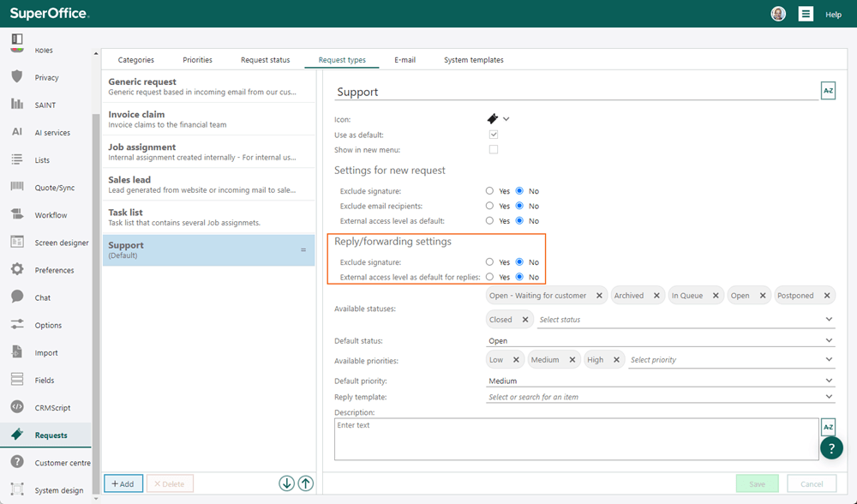Screen dimensions: 857x504
Task: Move request type down with arrow button
Action: [286, 483]
